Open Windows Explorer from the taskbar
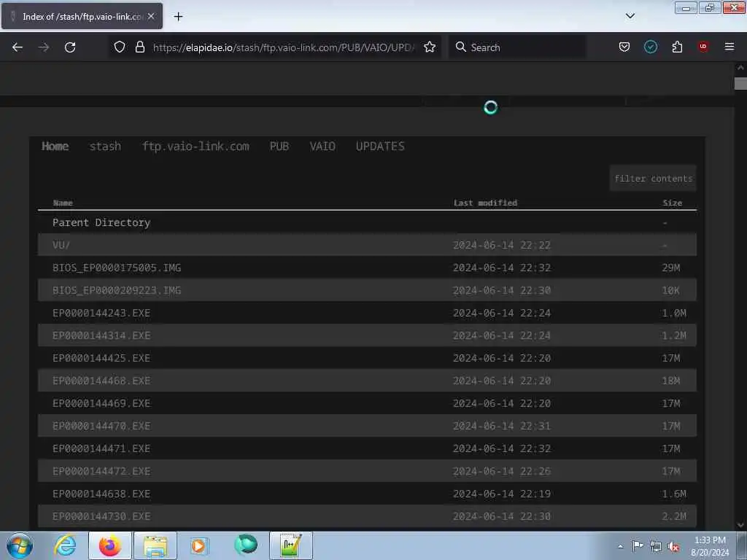Viewport: 747px width, 560px height. tap(155, 545)
